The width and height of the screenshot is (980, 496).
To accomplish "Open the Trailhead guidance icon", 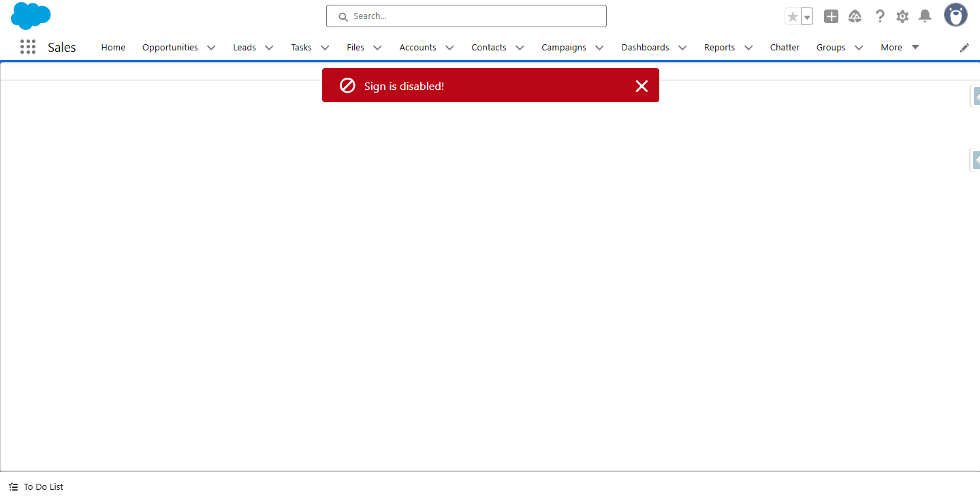I will coord(855,16).
